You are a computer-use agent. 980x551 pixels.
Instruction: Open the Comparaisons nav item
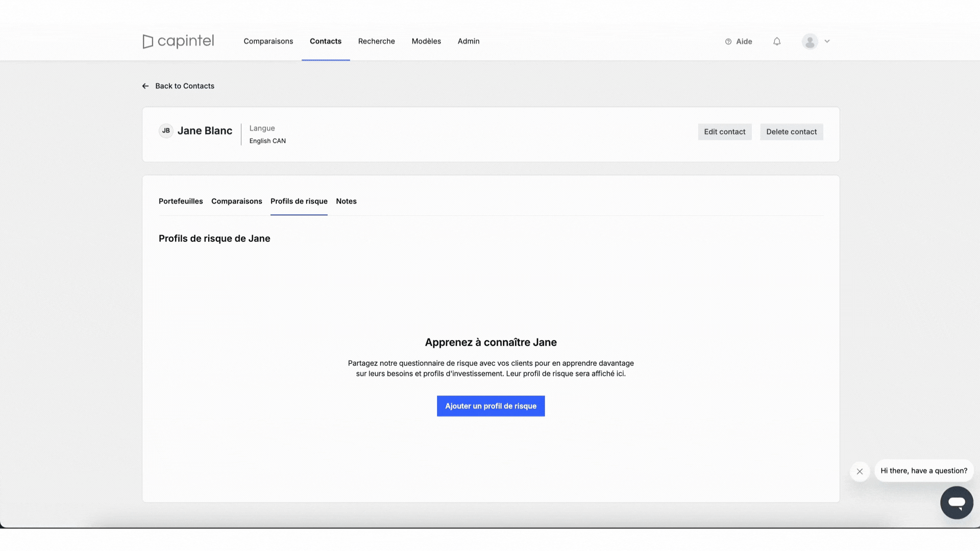tap(268, 41)
